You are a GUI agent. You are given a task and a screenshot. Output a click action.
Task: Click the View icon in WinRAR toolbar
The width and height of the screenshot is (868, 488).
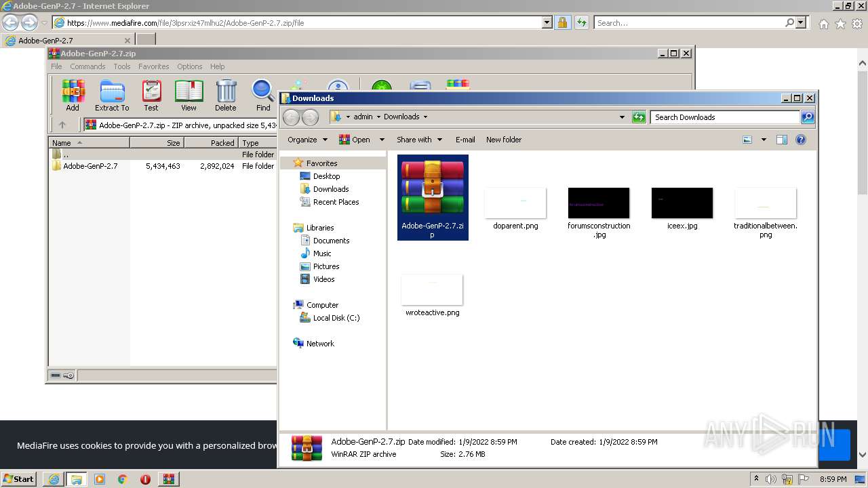click(189, 96)
